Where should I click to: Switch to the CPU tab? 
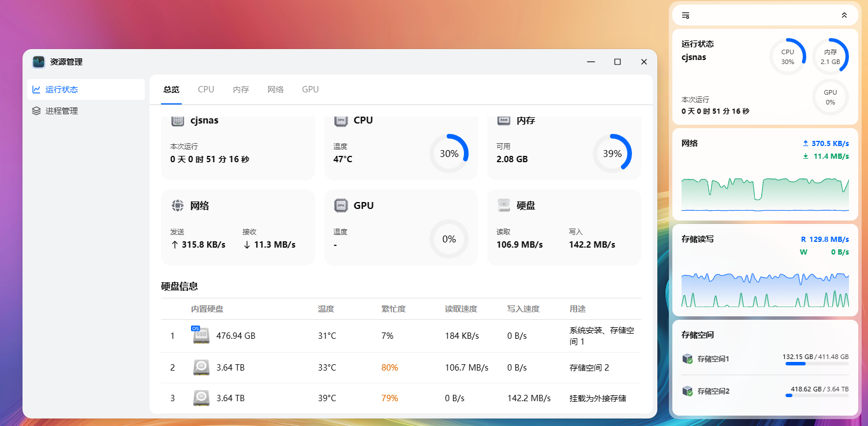[206, 89]
